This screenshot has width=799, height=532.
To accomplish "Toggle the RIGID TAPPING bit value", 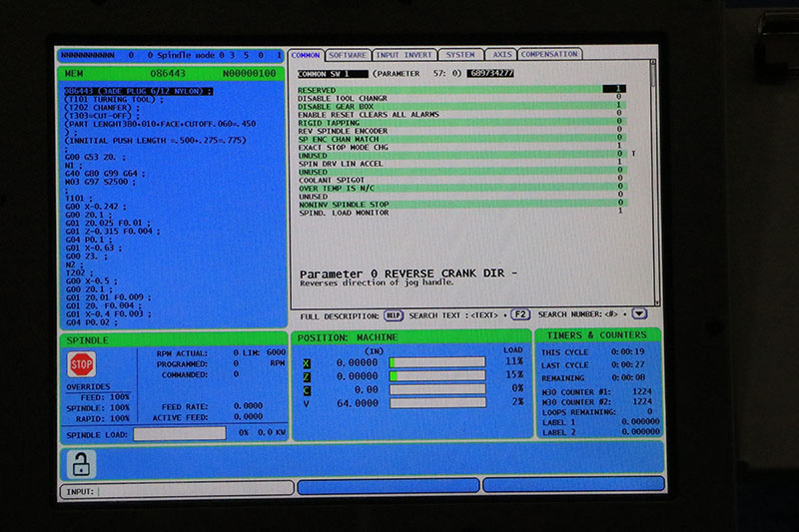I will click(x=619, y=123).
